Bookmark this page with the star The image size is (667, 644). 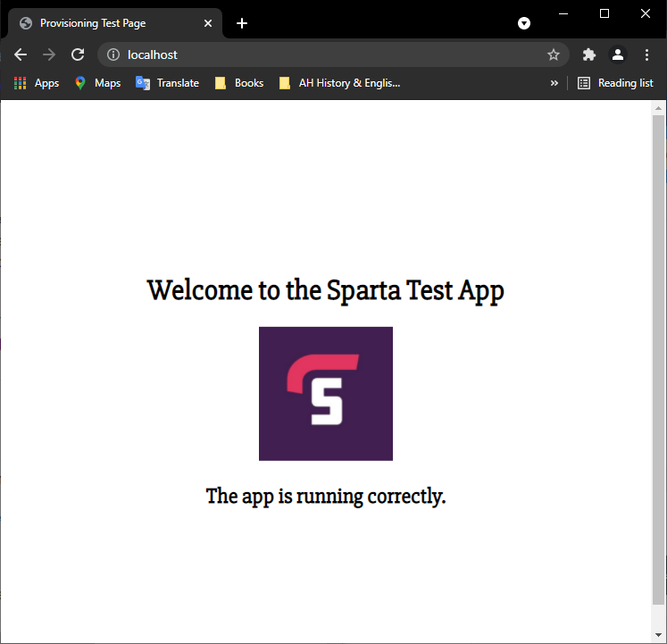pos(553,54)
